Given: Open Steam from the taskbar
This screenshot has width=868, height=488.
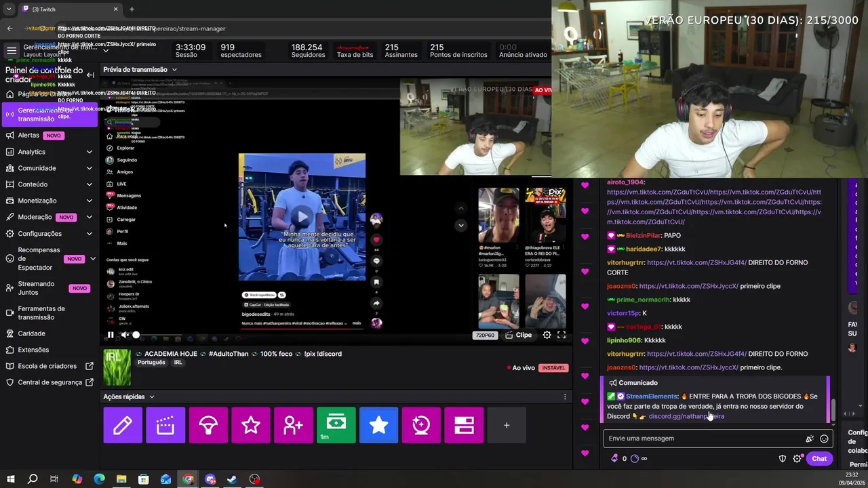Looking at the screenshot, I should (232, 479).
